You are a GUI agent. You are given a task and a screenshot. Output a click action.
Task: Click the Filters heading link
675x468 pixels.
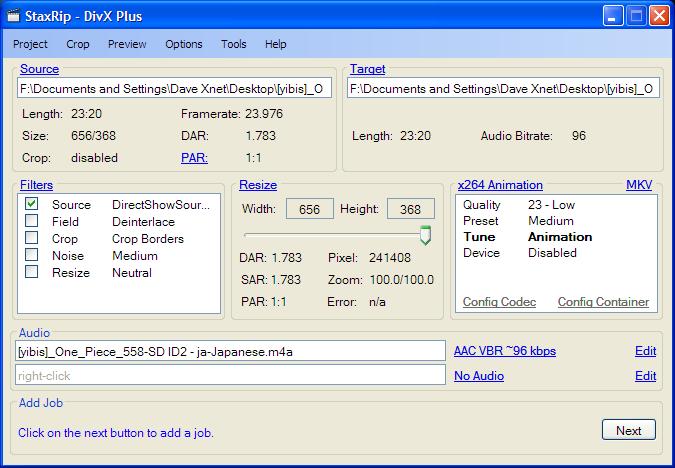point(37,185)
